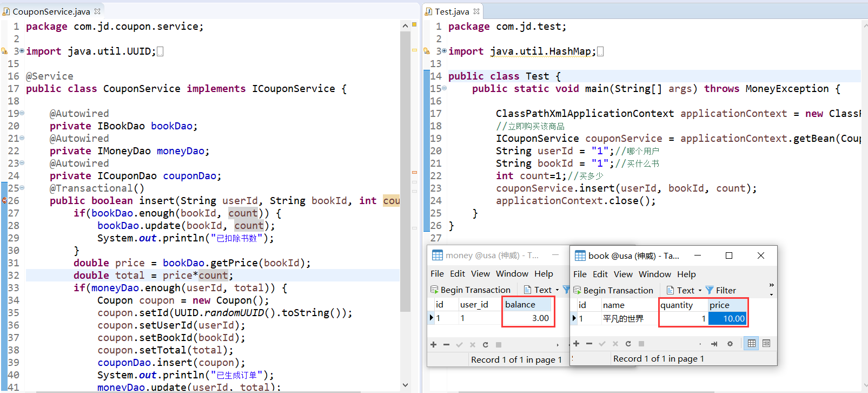This screenshot has height=393, width=868.
Task: Apply changes checkmark in money window
Action: tap(459, 345)
